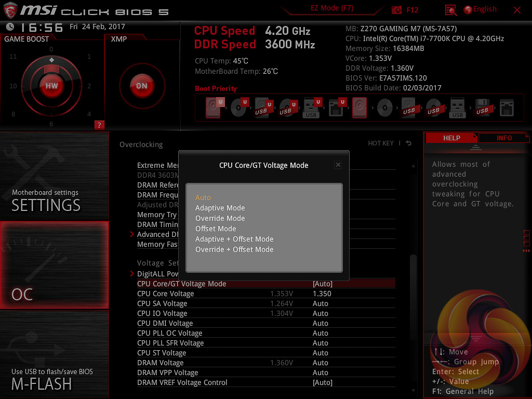
Task: Click the date Fri 24 Feb, 2017
Action: coord(97,26)
